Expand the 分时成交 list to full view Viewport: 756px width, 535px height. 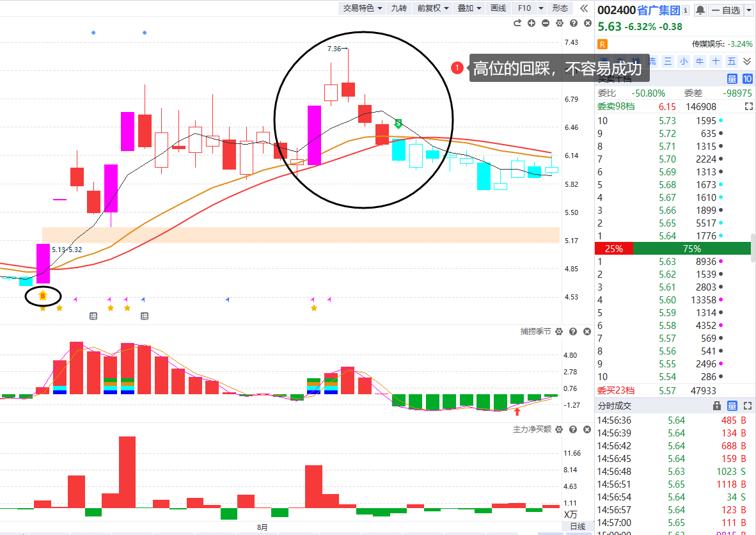(x=747, y=406)
